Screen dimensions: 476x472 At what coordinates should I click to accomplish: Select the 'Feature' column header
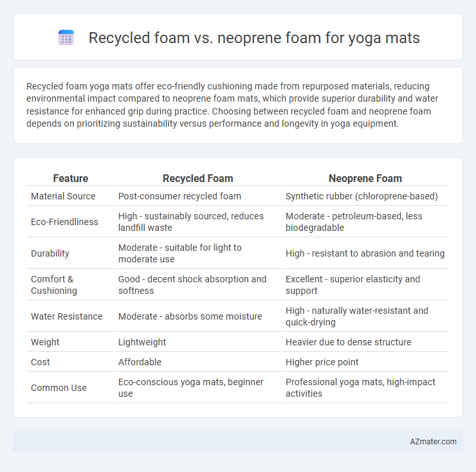[70, 178]
